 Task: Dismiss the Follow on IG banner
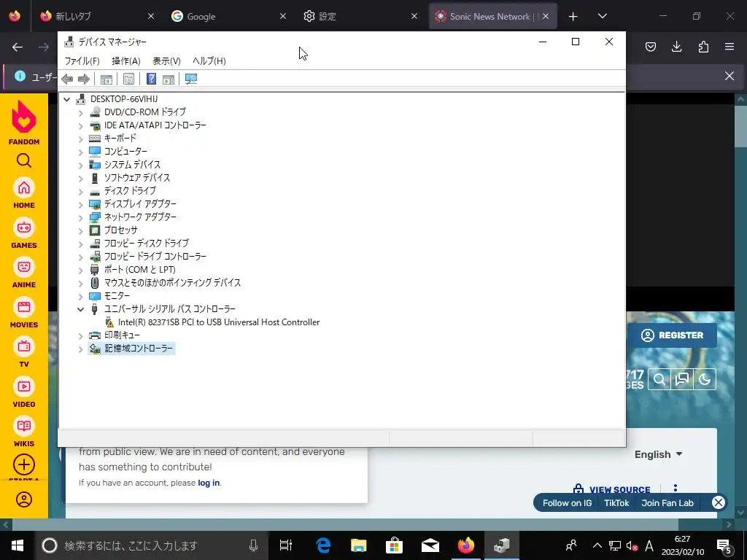(719, 502)
